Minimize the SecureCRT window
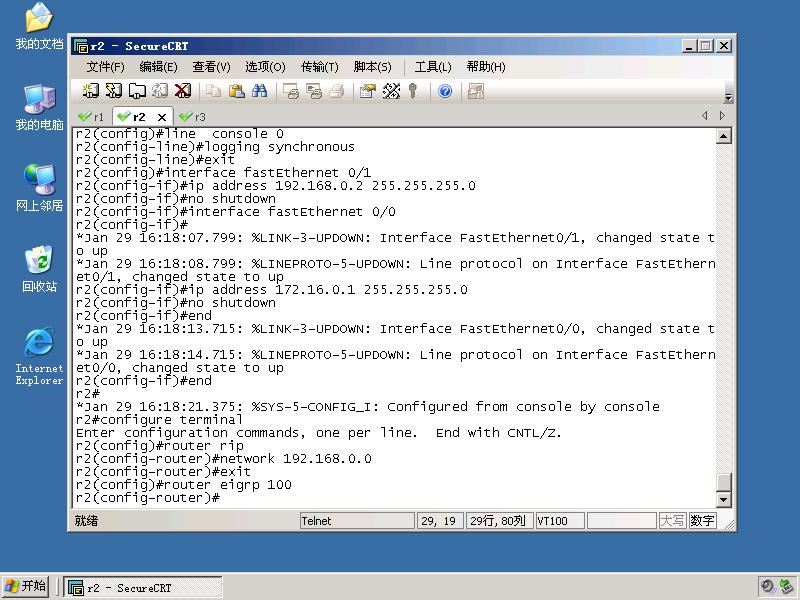Image resolution: width=800 pixels, height=600 pixels. (689, 46)
